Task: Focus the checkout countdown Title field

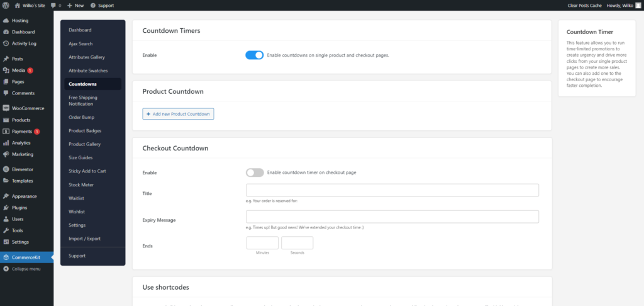Action: click(x=392, y=190)
